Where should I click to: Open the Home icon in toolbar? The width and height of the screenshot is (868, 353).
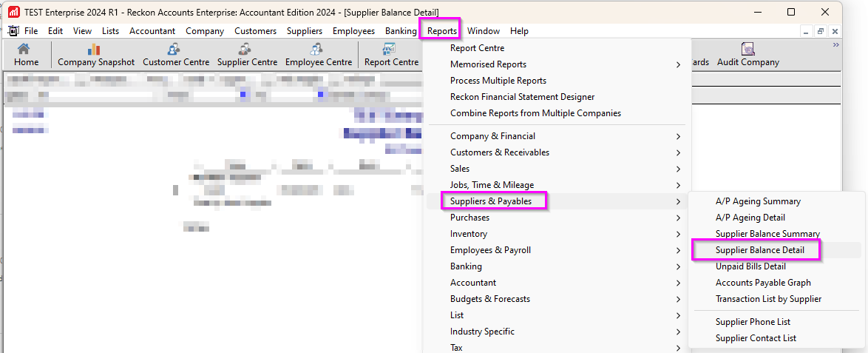(x=26, y=55)
